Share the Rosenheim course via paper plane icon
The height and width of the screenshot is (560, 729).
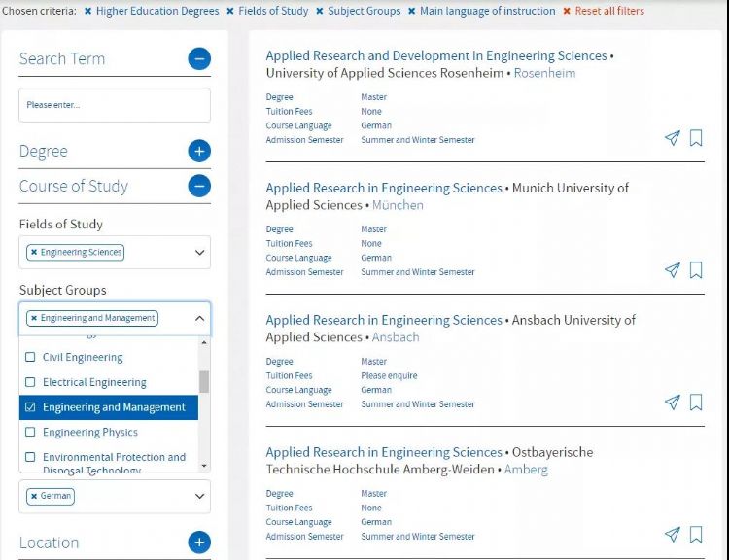(x=672, y=138)
